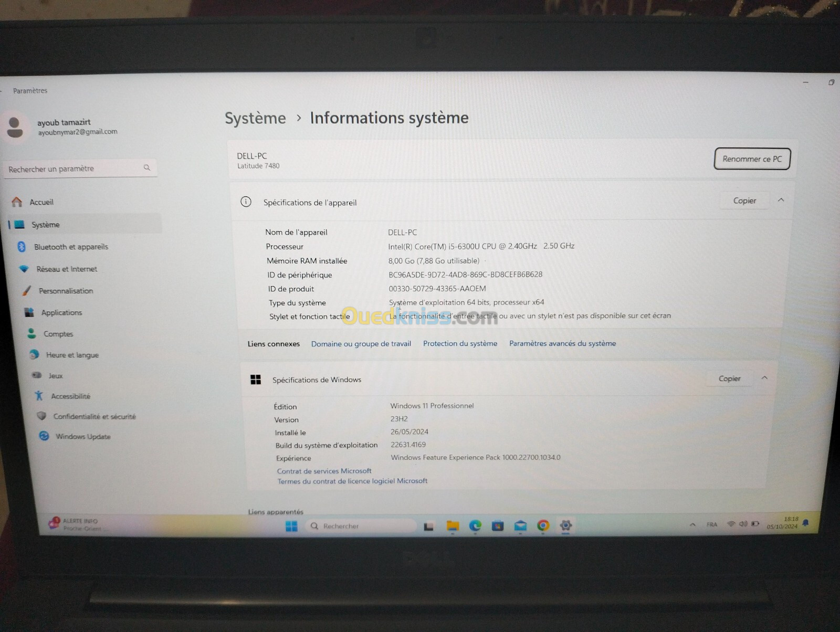Open Bluetooth et appareils icon
Viewport: 840px width, 632px height.
[22, 247]
